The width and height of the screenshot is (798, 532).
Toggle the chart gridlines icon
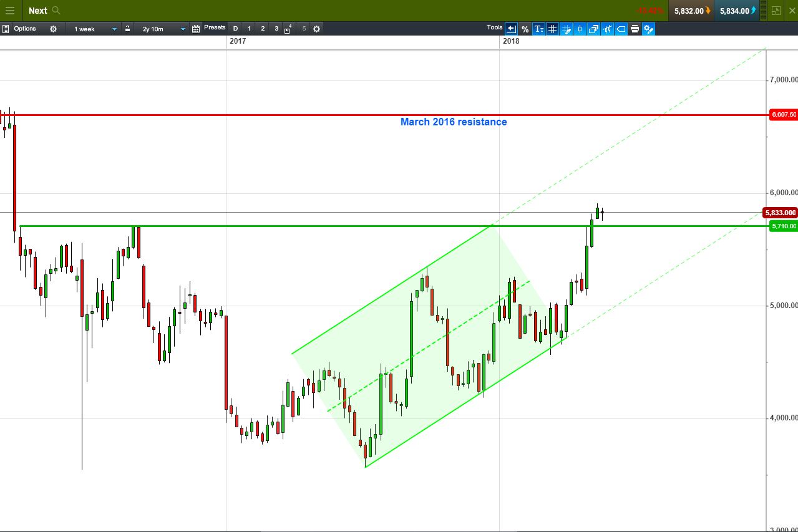point(552,29)
